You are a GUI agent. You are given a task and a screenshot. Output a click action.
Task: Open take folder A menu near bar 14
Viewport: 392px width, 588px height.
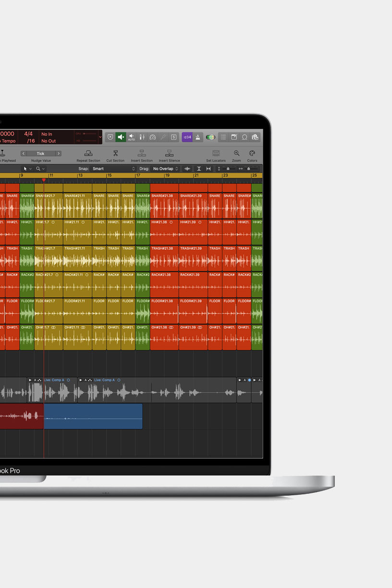[x=86, y=380]
